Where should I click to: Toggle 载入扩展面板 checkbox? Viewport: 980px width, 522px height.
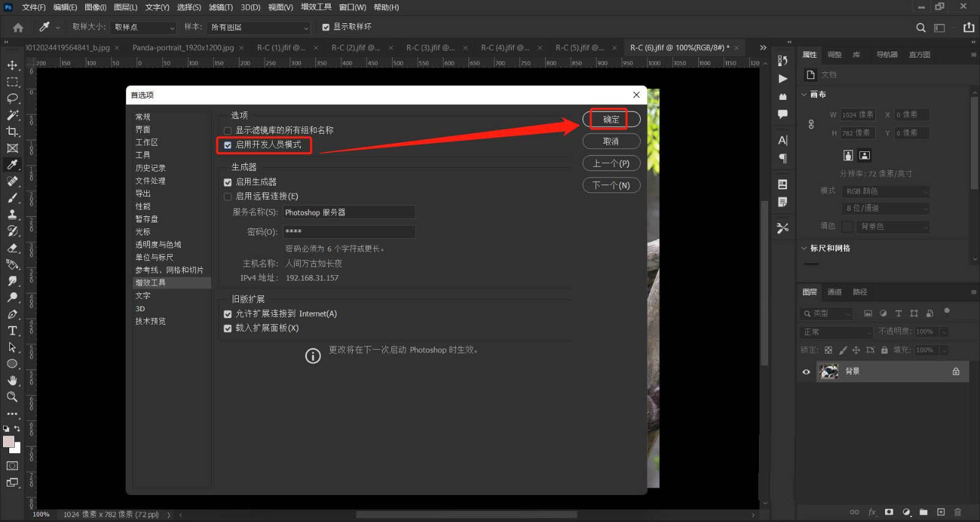pyautogui.click(x=228, y=328)
